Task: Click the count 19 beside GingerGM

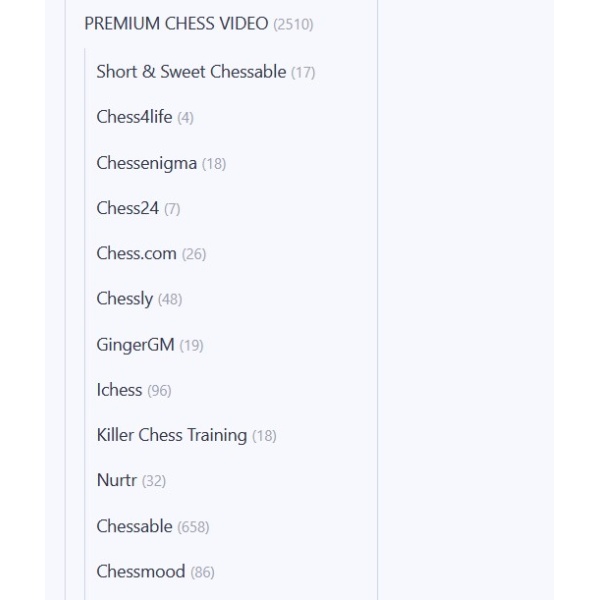Action: point(191,346)
